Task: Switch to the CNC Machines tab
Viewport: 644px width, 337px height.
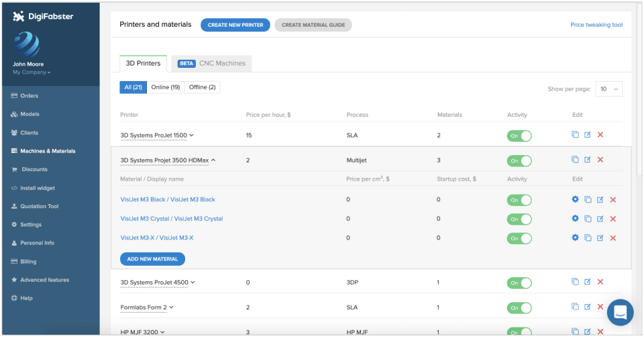Action: pos(211,63)
